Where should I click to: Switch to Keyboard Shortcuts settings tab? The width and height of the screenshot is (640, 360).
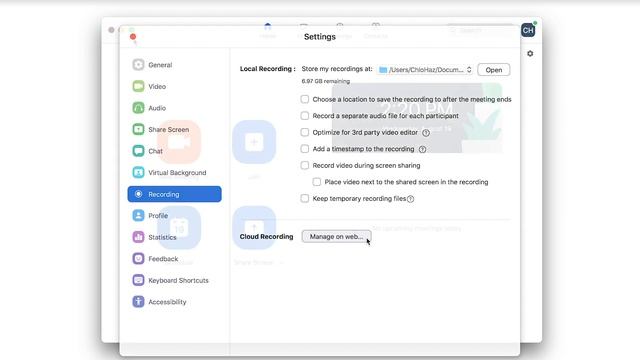click(175, 280)
